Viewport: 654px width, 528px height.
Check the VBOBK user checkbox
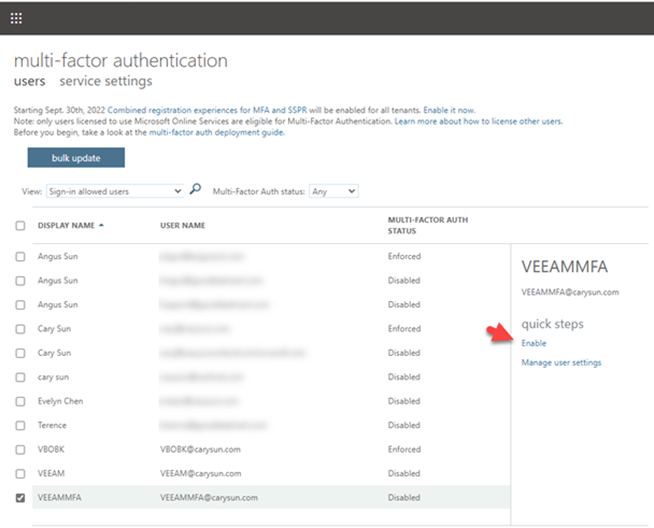point(21,449)
